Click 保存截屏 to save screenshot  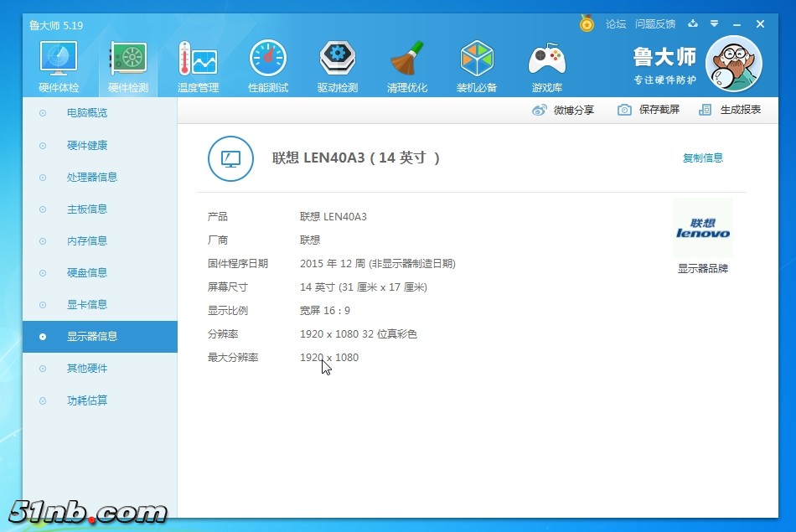pos(649,110)
